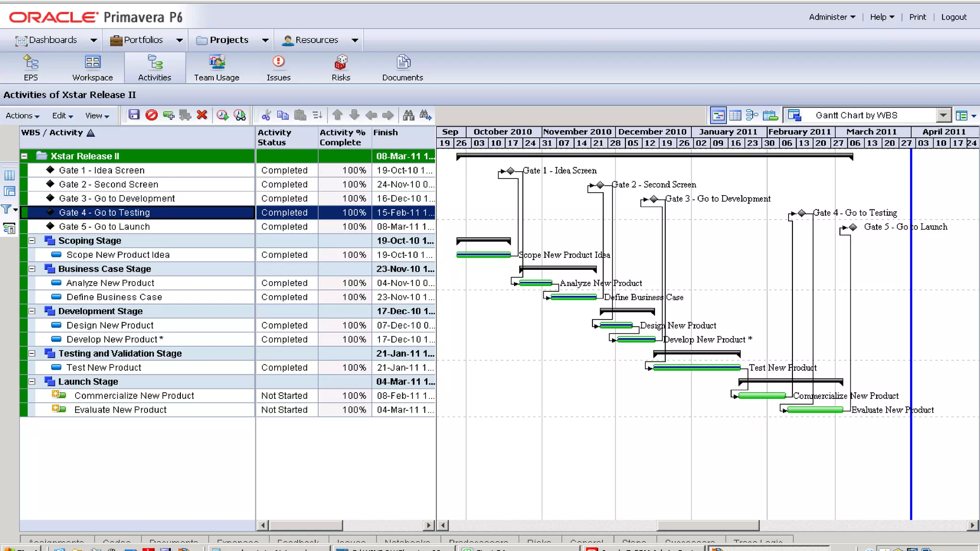Click the table pane horizontal scrollbar thumb

tap(306, 525)
